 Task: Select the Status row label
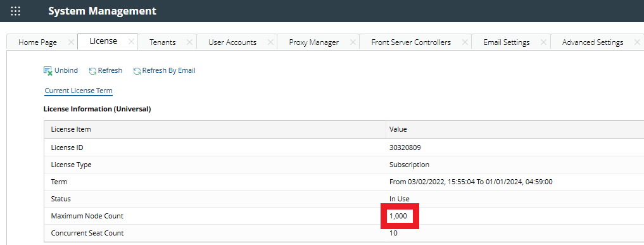tap(61, 199)
